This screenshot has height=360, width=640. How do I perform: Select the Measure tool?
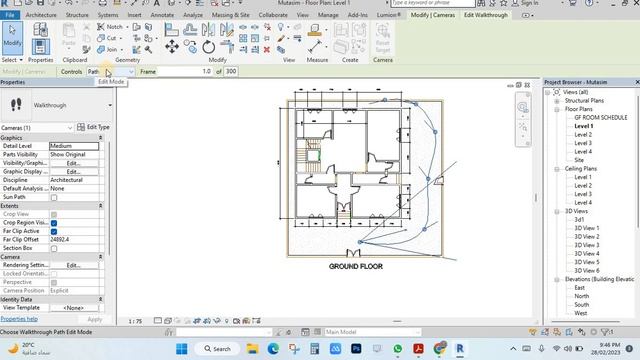(x=315, y=47)
